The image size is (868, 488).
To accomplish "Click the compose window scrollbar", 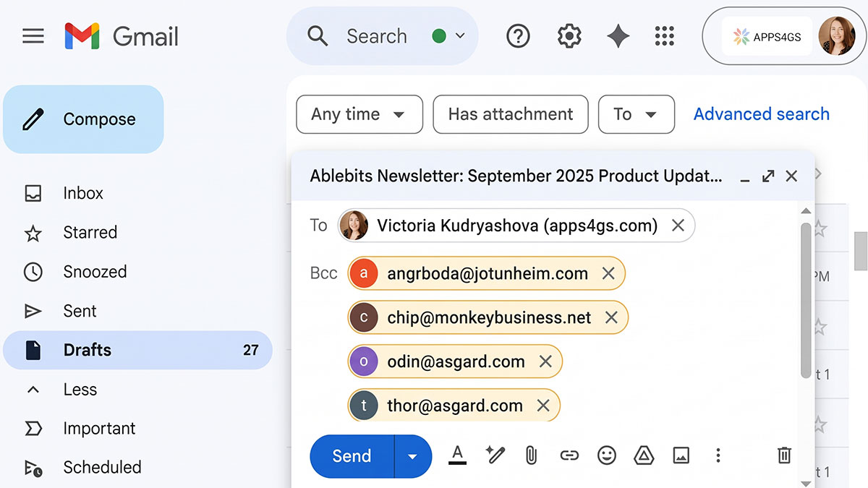I will pyautogui.click(x=806, y=300).
